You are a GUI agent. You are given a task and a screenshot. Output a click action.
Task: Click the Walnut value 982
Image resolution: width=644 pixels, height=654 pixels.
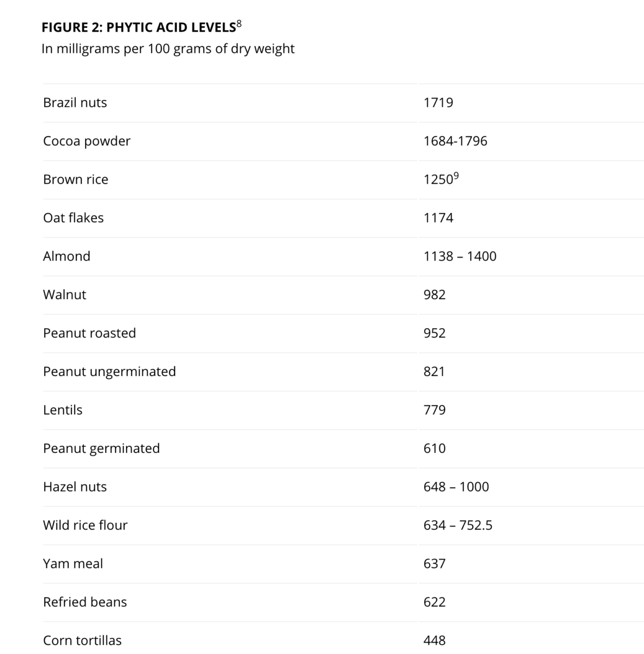[435, 295]
